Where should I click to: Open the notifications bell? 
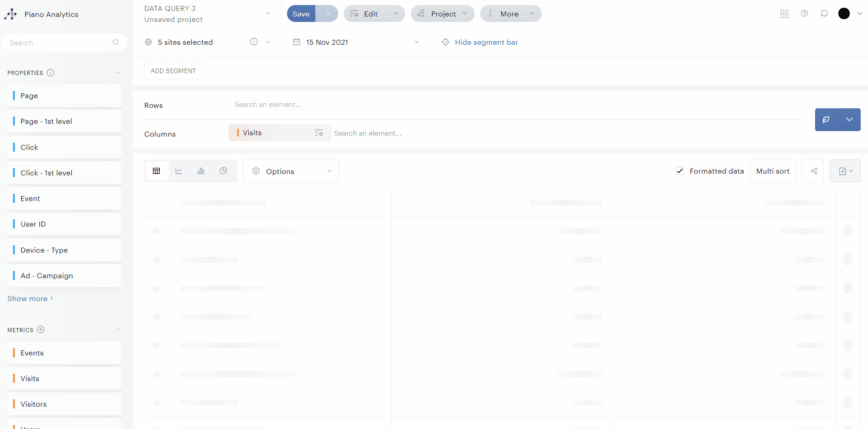click(x=824, y=14)
